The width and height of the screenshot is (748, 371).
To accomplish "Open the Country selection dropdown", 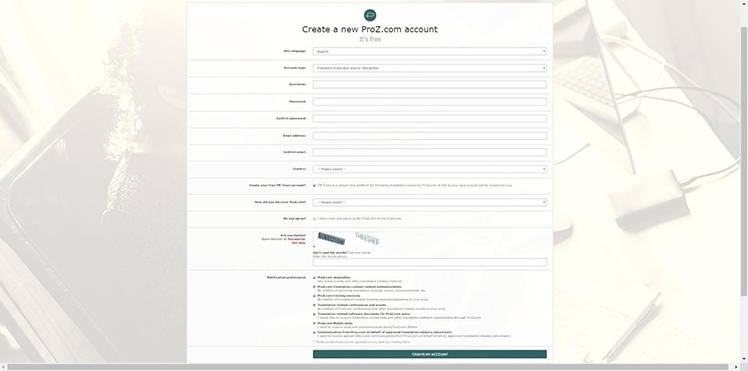I will pos(429,169).
